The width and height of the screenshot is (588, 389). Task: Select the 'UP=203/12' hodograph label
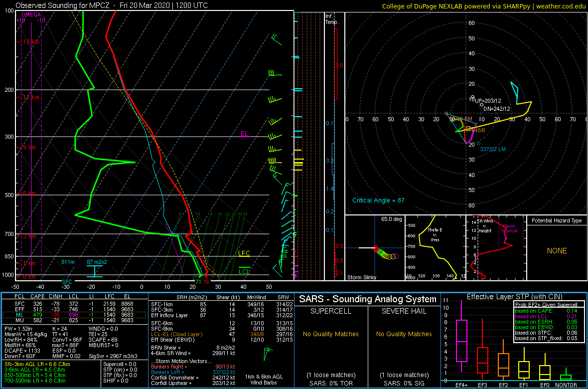488,101
